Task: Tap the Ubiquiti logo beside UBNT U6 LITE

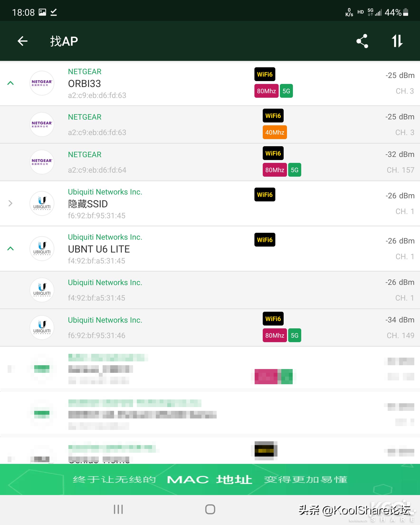Action: 42,249
